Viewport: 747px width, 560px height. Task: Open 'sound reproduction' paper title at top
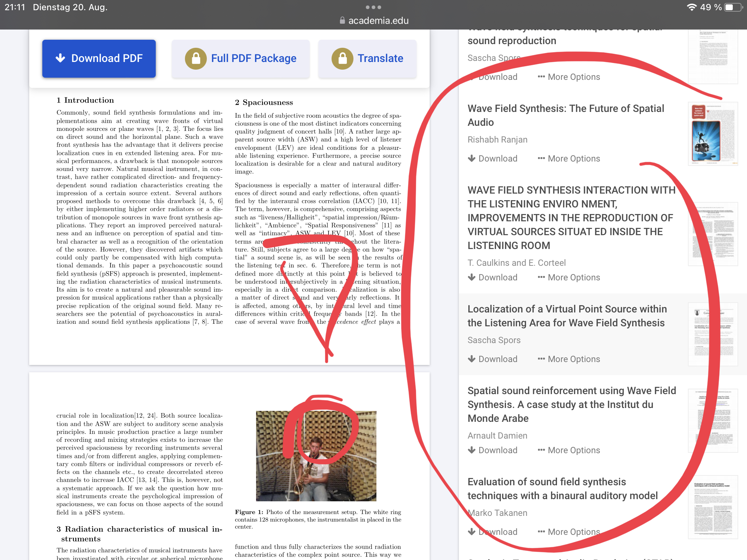[512, 41]
